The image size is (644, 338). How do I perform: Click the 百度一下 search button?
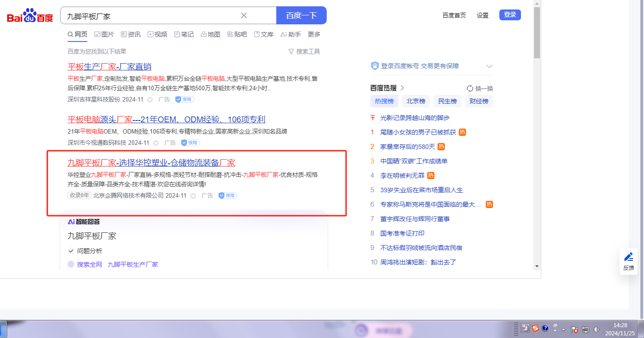pyautogui.click(x=301, y=15)
